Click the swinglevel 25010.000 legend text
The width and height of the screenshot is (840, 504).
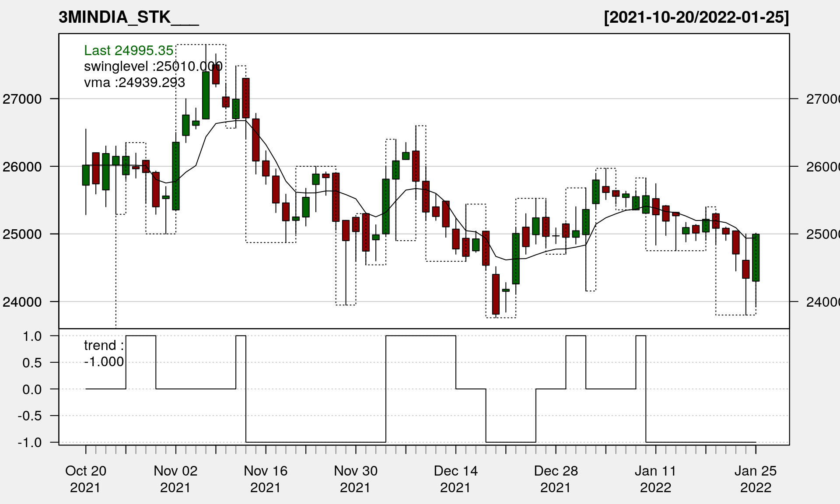(153, 66)
